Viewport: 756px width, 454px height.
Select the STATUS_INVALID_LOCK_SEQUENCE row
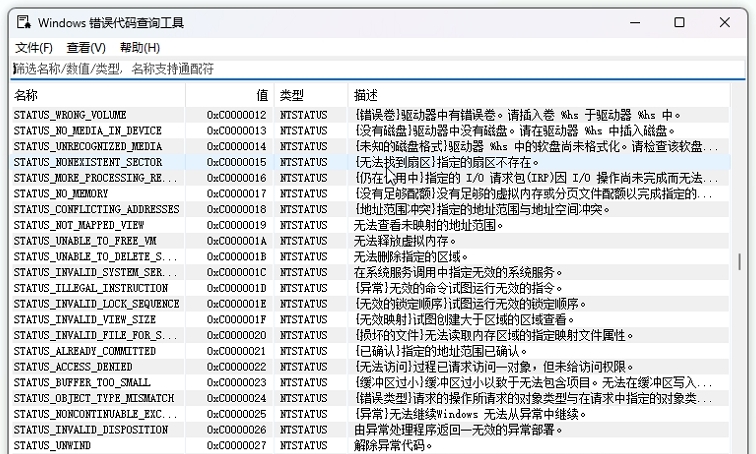[370, 304]
